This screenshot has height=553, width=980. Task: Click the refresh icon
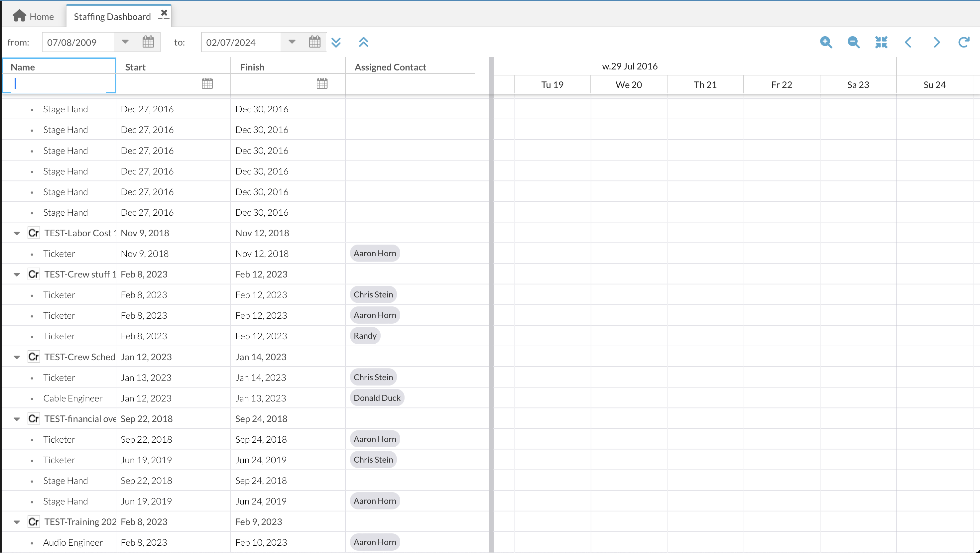pos(964,42)
